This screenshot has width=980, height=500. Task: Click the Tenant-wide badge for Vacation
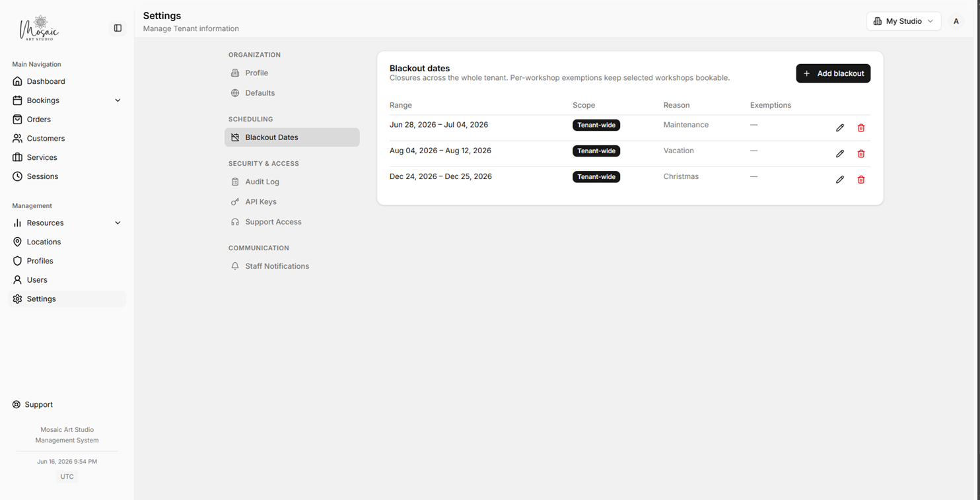596,151
